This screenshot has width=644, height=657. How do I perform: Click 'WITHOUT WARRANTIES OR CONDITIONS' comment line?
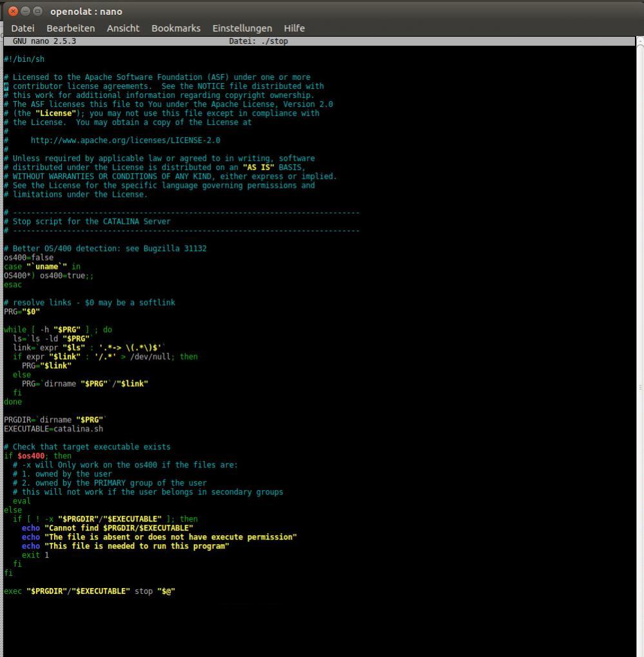click(171, 177)
